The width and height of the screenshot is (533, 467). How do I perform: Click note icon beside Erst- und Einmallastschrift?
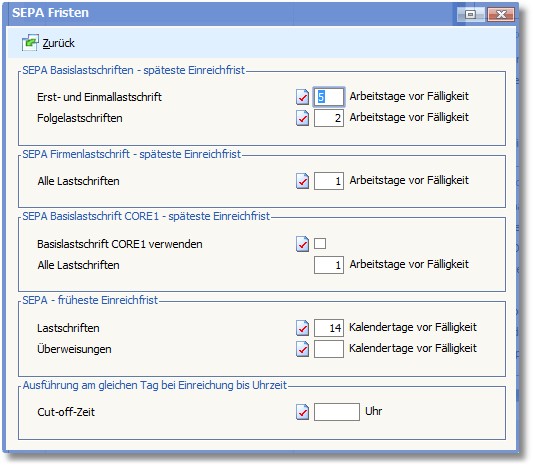pos(302,97)
